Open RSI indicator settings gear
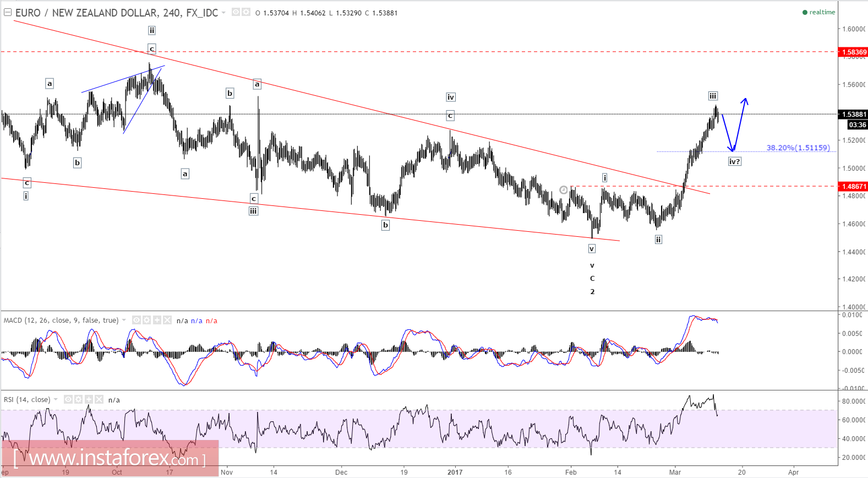The height and width of the screenshot is (478, 868). tap(79, 399)
